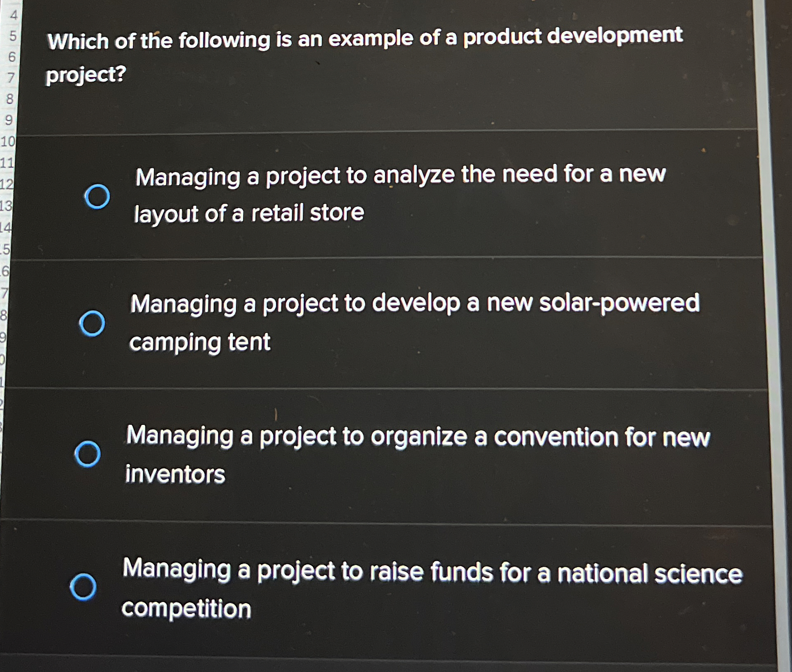Select line number 12 in the left margin
Image resolution: width=792 pixels, height=672 pixels.
6,184
